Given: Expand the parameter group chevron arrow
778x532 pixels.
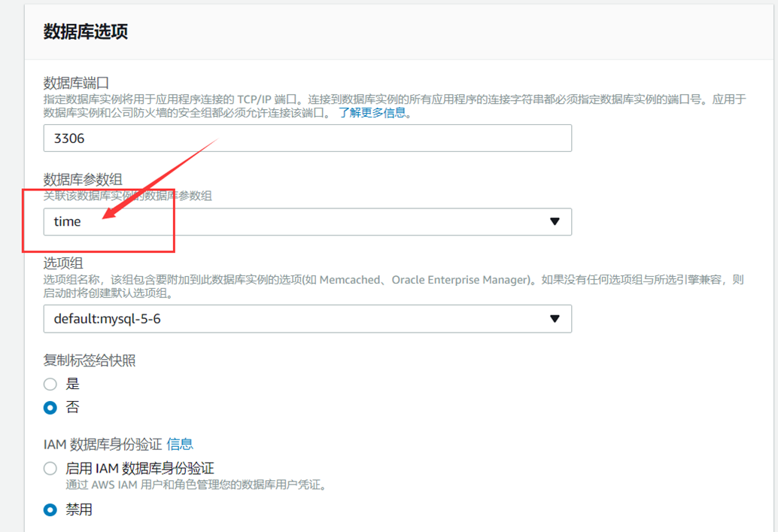Looking at the screenshot, I should coord(555,221).
